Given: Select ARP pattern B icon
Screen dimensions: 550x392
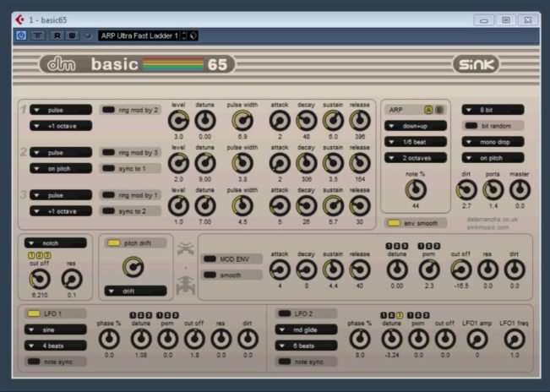Looking at the screenshot, I should 438,110.
